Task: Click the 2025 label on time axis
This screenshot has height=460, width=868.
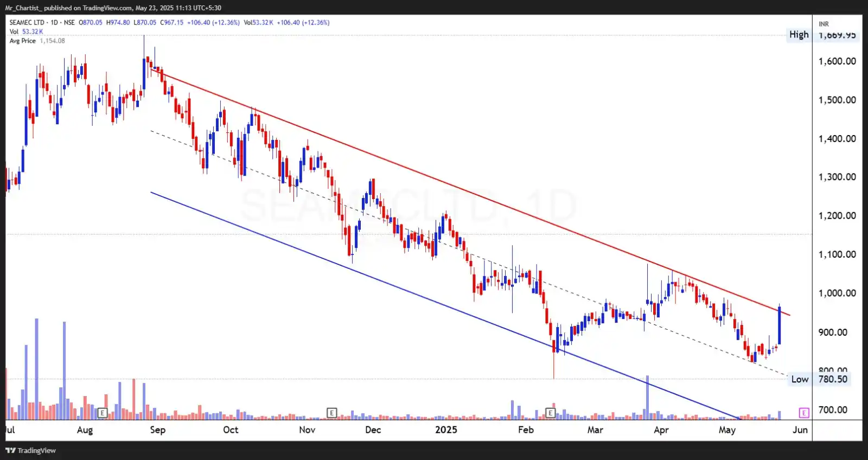Action: click(x=446, y=430)
